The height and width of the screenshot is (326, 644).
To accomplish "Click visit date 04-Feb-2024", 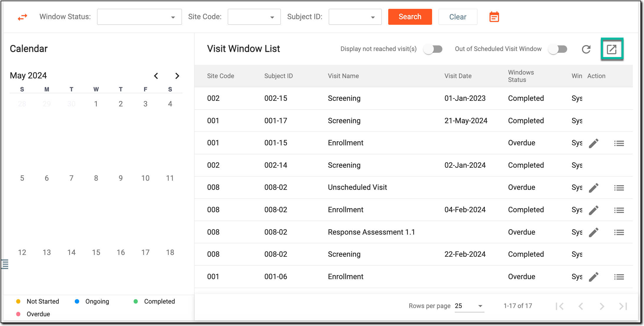I will point(465,210).
